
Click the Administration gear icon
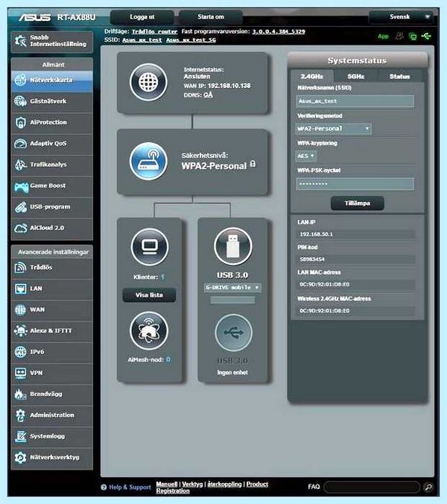point(20,415)
